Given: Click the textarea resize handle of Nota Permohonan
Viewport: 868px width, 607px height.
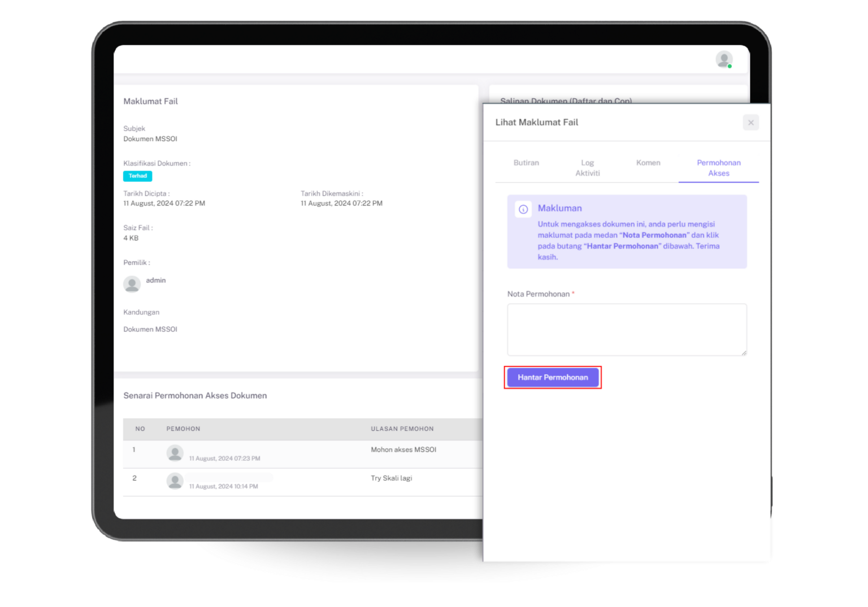Looking at the screenshot, I should point(744,353).
